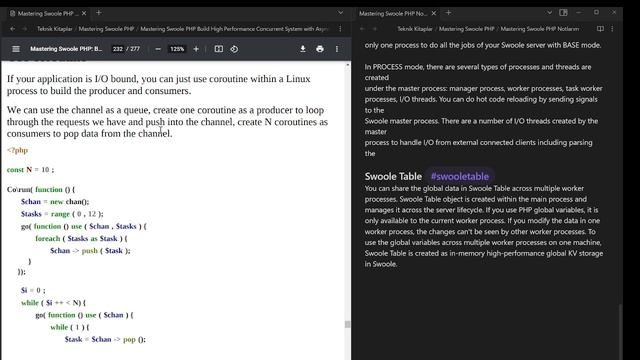Zoom out PDF with minus button

[x=158, y=49]
